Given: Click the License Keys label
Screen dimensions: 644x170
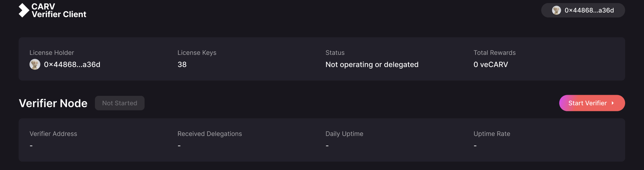Looking at the screenshot, I should (x=197, y=52).
